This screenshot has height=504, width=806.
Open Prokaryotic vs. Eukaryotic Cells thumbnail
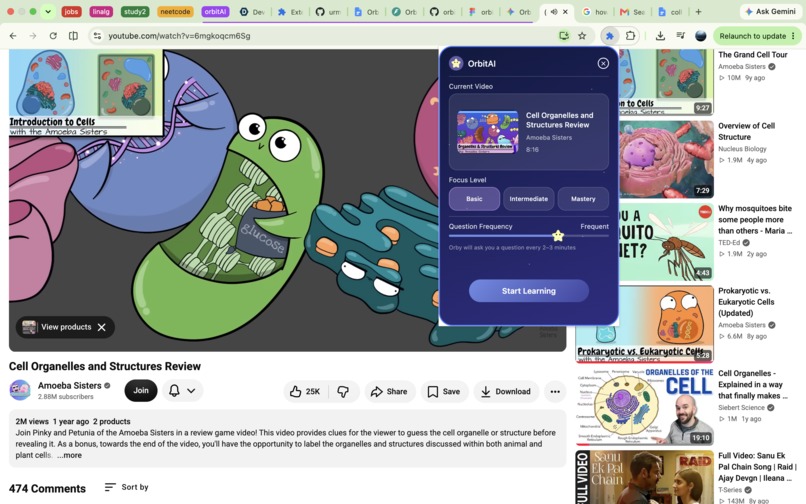pyautogui.click(x=645, y=323)
